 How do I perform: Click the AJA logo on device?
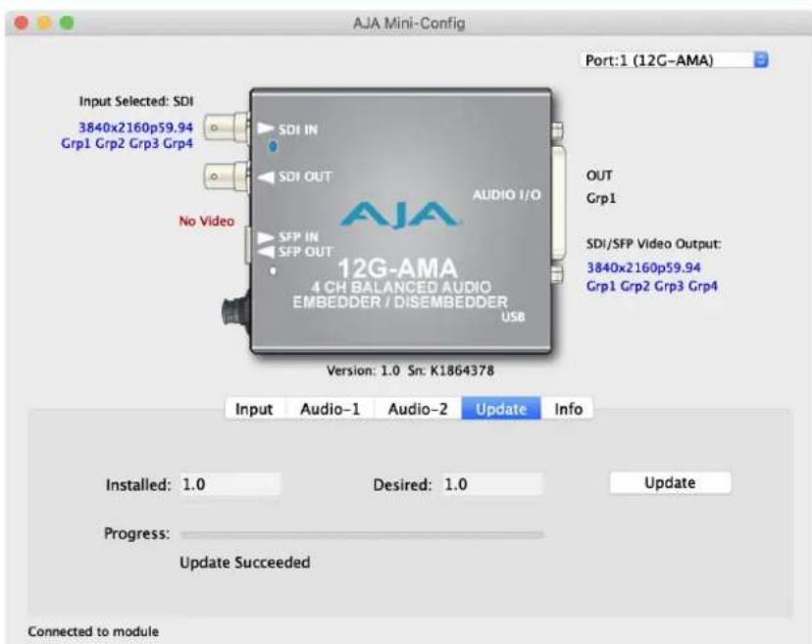point(400,216)
